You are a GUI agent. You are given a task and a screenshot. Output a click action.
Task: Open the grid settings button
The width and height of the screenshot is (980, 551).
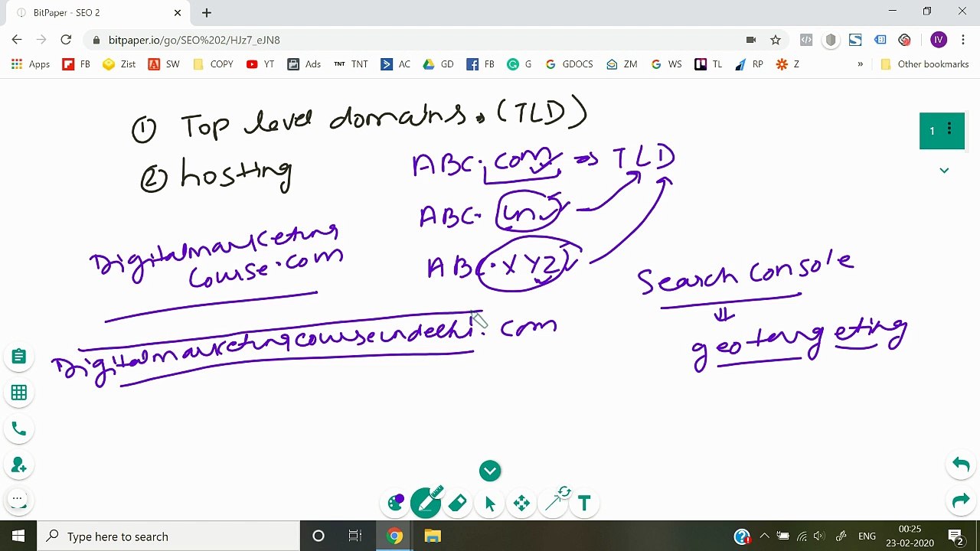pos(19,393)
